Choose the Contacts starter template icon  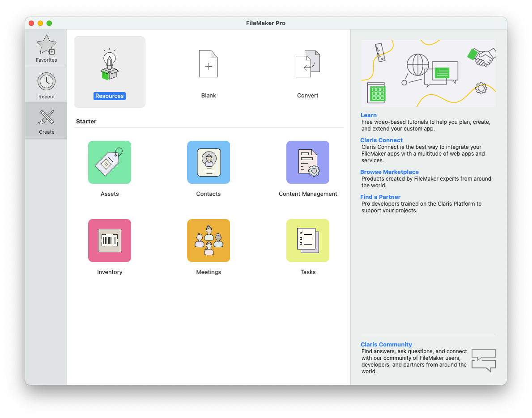209,162
